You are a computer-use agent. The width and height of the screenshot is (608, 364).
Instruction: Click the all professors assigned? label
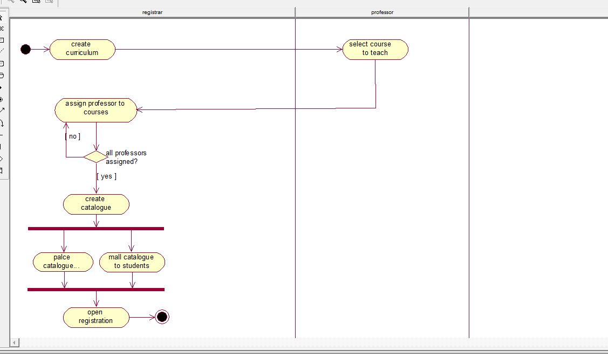click(126, 157)
